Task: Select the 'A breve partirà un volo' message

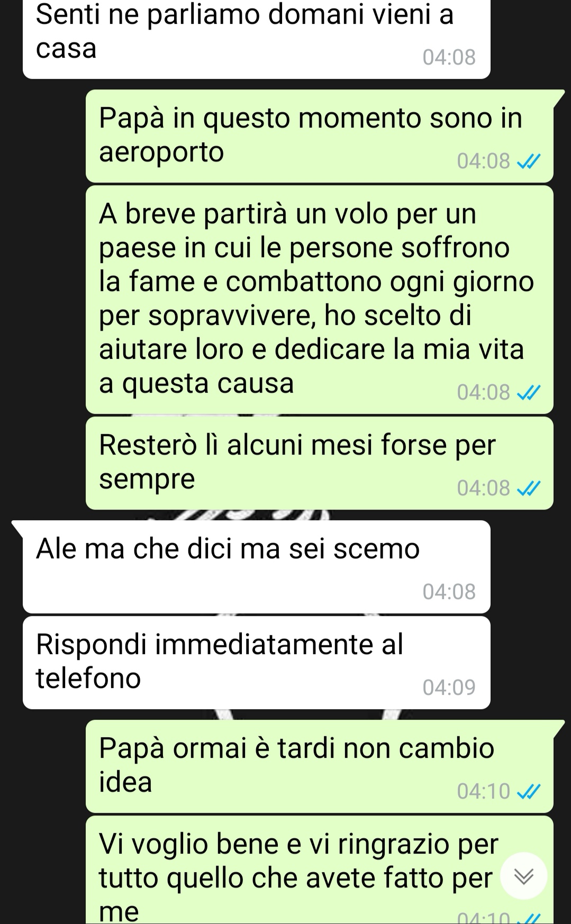Action: coord(320,300)
